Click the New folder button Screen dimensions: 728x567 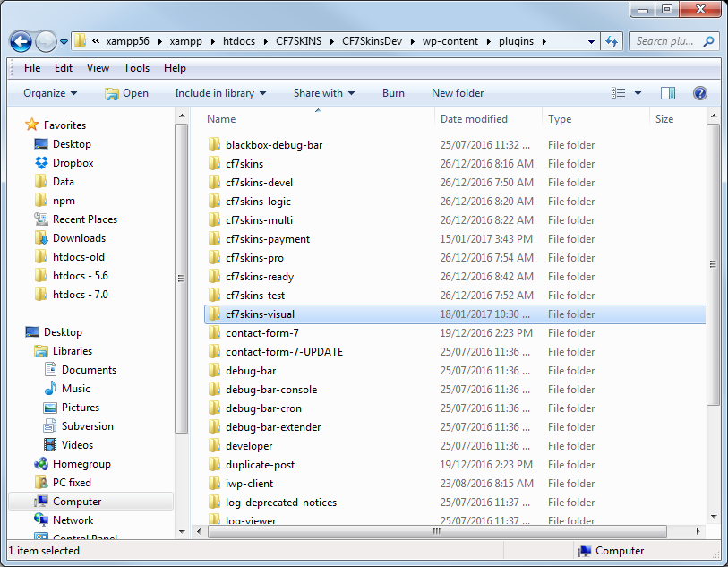(x=458, y=93)
